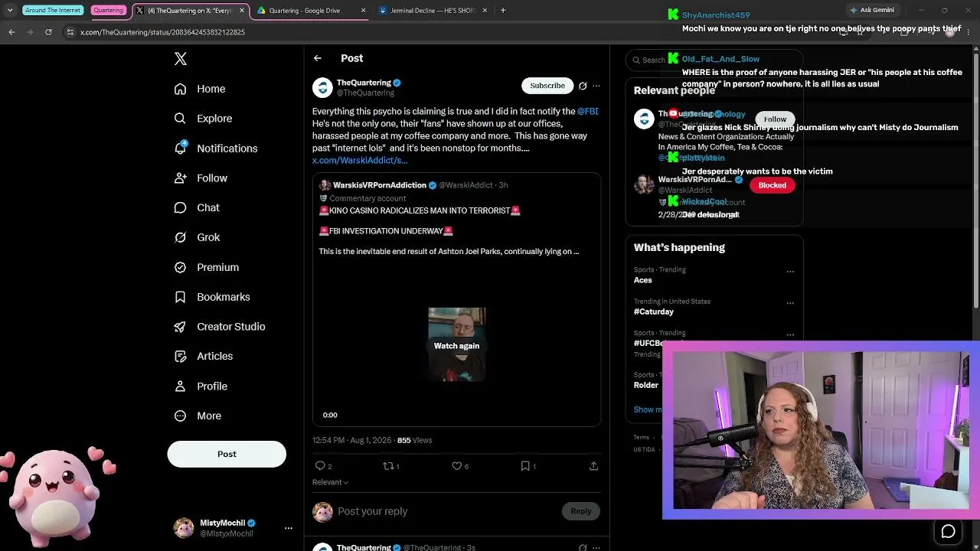
Task: Close the TheQuartering on X tab
Action: [242, 11]
